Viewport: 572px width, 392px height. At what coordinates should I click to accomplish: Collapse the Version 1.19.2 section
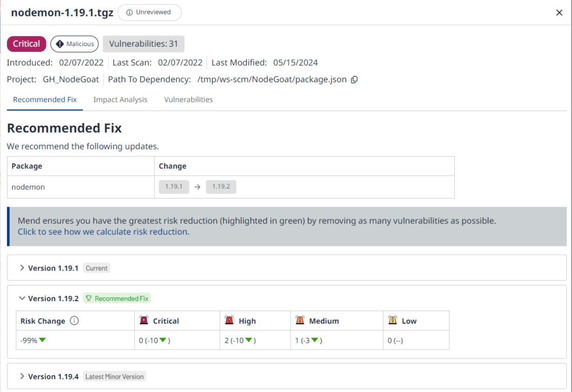coord(22,298)
